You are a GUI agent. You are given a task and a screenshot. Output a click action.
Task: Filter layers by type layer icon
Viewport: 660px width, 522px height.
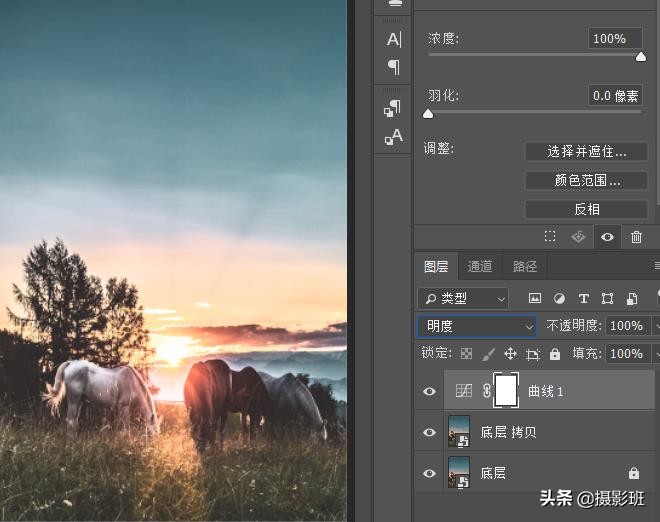[x=583, y=298]
